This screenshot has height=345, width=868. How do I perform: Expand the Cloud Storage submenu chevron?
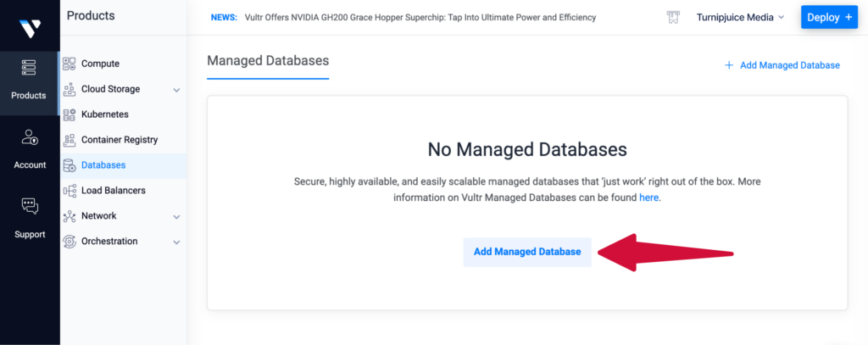point(176,90)
